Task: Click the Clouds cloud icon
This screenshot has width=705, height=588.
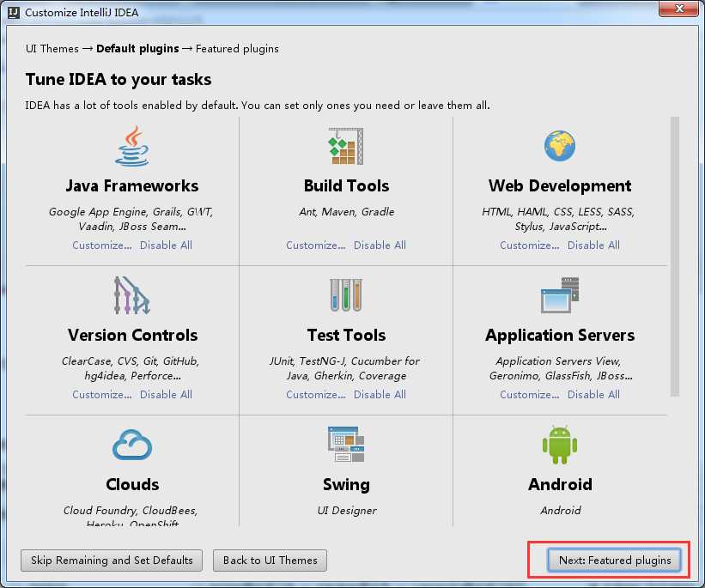Action: coord(132,445)
